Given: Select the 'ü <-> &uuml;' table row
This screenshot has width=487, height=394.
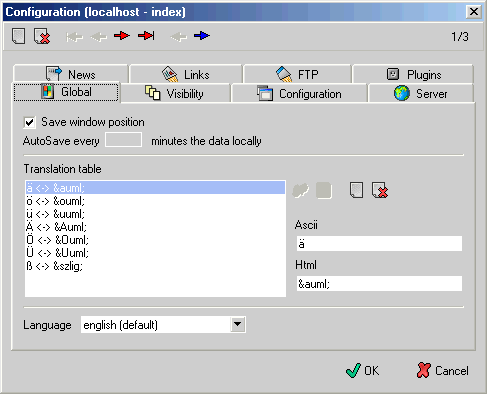Looking at the screenshot, I should click(x=155, y=214).
